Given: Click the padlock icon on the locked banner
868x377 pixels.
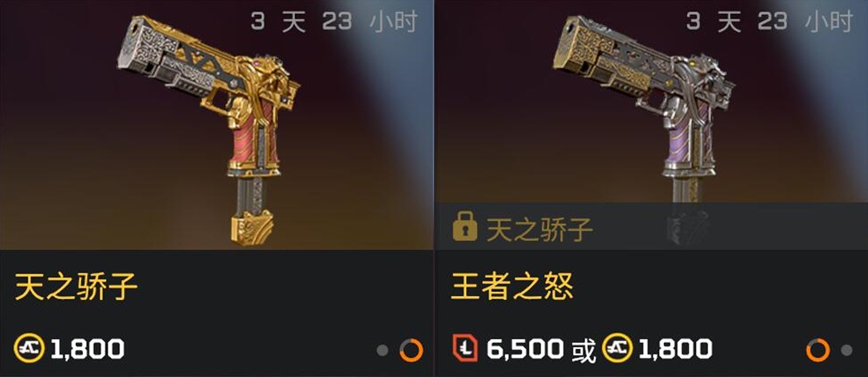Looking at the screenshot, I should tap(464, 227).
